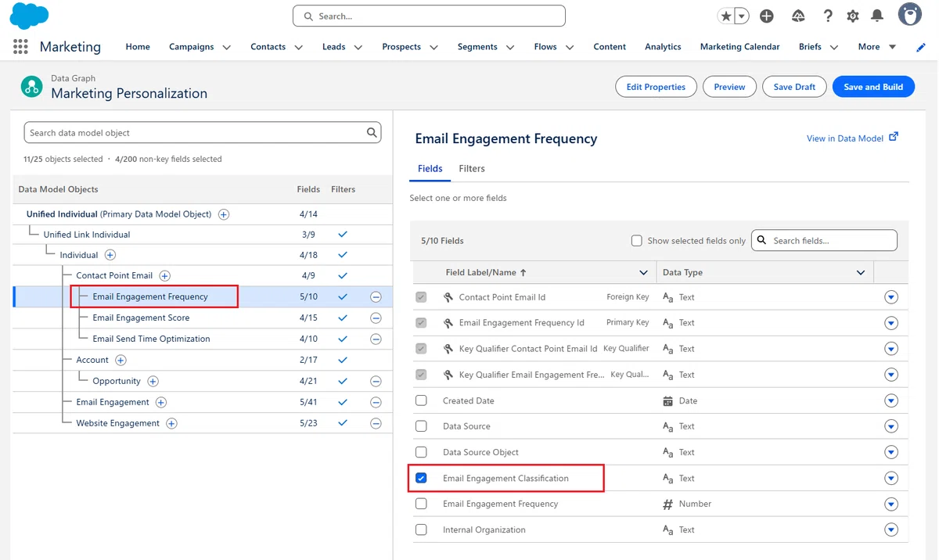Click the external link icon by View in Data Model
The width and height of the screenshot is (939, 560).
[894, 137]
